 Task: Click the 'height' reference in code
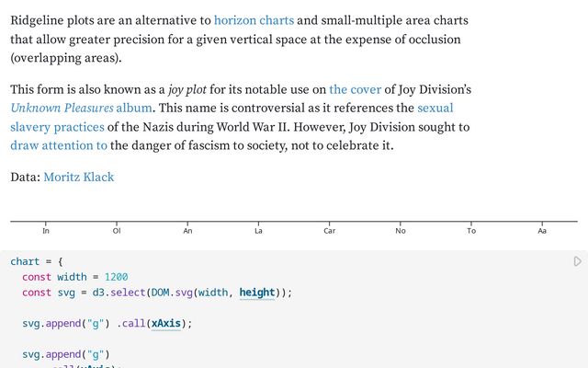[x=257, y=293]
